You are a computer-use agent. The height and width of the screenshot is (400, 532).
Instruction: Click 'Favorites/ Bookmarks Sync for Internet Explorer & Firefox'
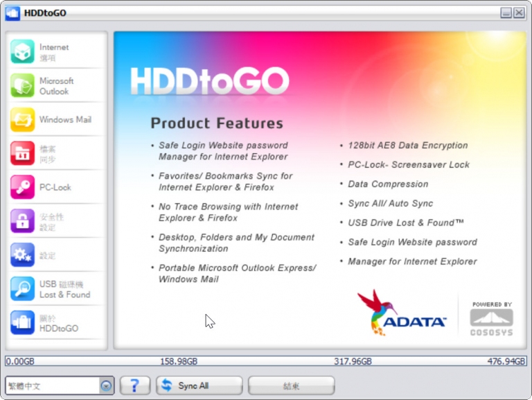pos(225,182)
